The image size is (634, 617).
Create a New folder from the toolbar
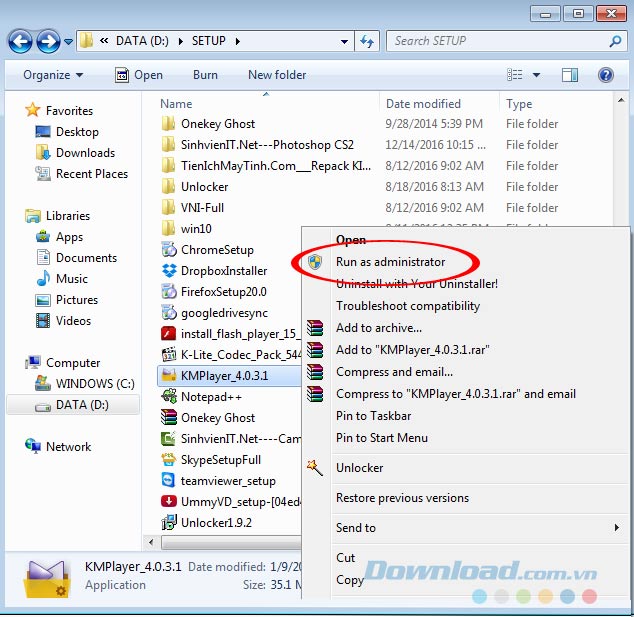(277, 75)
